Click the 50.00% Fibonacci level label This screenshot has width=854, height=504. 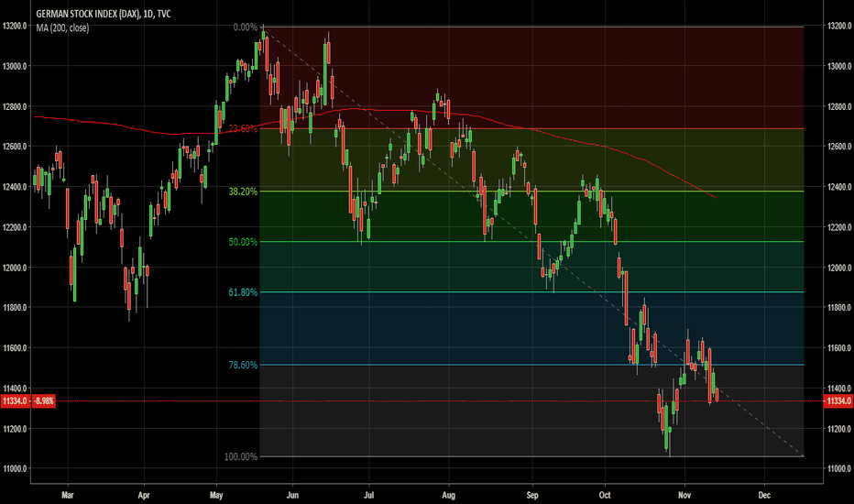(243, 242)
